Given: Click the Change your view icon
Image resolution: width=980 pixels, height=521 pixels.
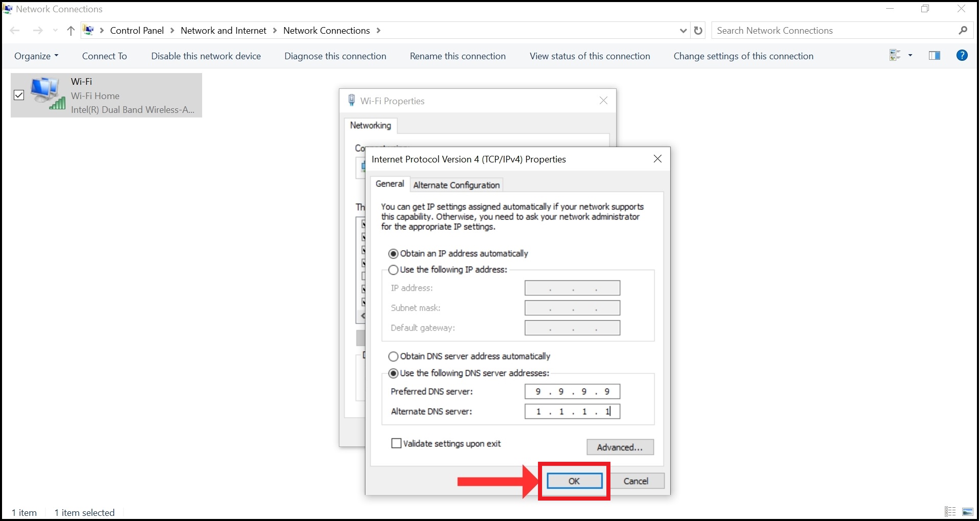Looking at the screenshot, I should (895, 55).
